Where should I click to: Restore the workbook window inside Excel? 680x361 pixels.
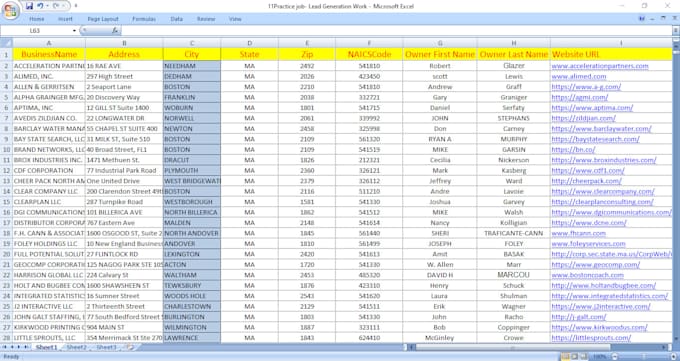tap(663, 19)
